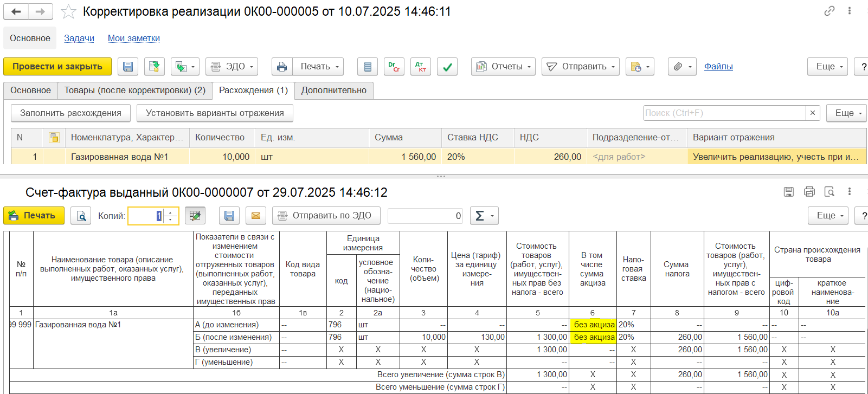Expand the Отправить dropdown
The width and height of the screenshot is (868, 394).
pos(581,67)
